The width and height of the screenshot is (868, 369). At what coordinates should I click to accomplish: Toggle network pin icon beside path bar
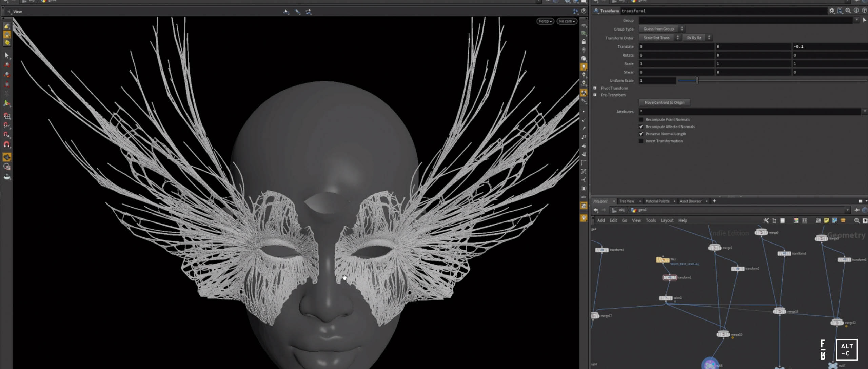pos(857,210)
